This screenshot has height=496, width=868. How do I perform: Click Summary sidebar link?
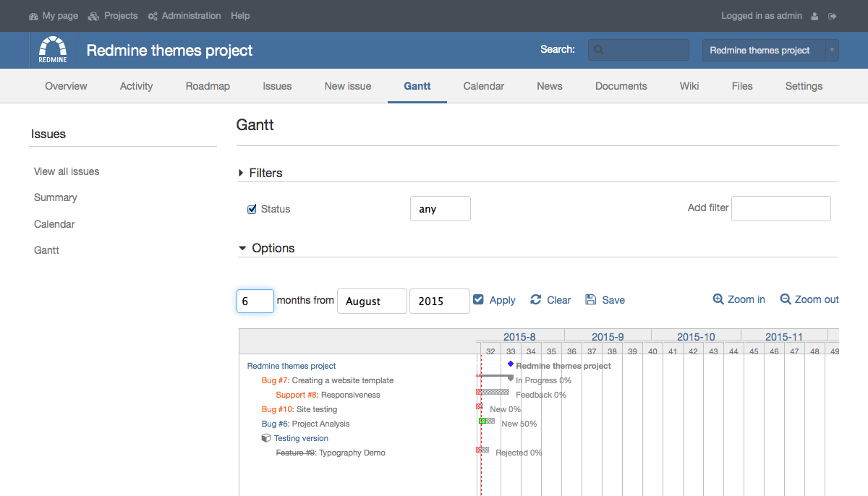click(56, 197)
